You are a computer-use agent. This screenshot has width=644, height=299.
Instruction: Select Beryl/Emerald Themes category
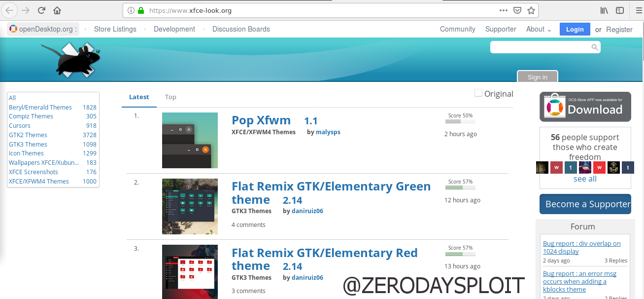point(40,107)
